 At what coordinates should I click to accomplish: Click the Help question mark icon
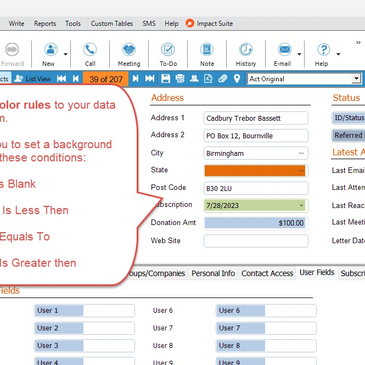pyautogui.click(x=323, y=49)
